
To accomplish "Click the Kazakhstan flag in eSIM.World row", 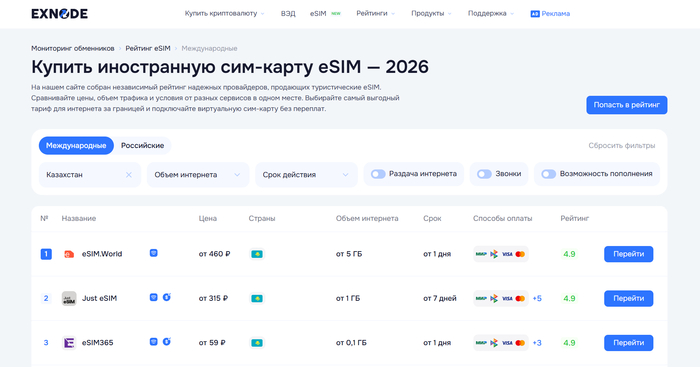I will point(257,254).
